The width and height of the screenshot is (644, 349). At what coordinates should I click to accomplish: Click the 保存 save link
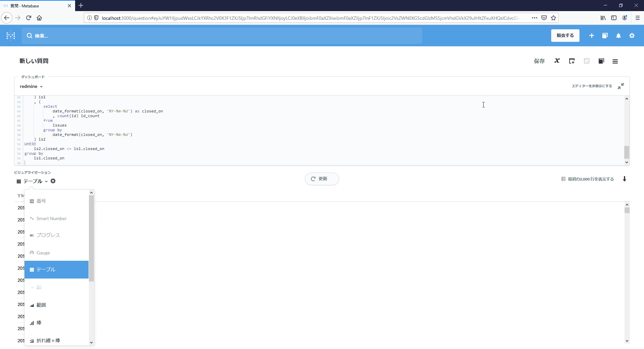[x=539, y=61]
